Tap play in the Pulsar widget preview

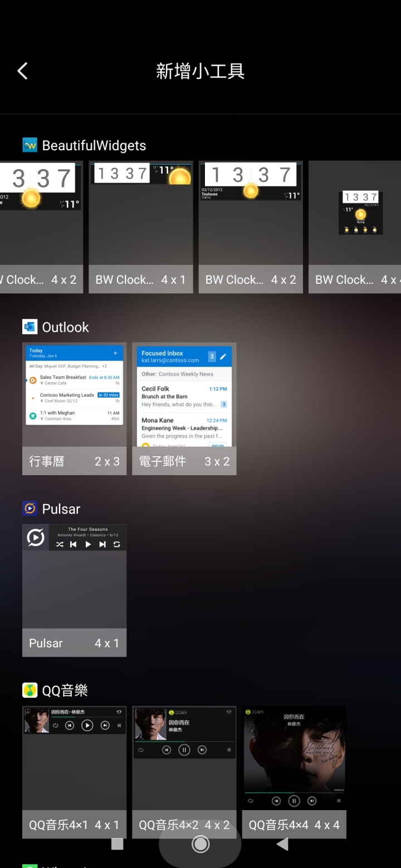click(x=88, y=545)
